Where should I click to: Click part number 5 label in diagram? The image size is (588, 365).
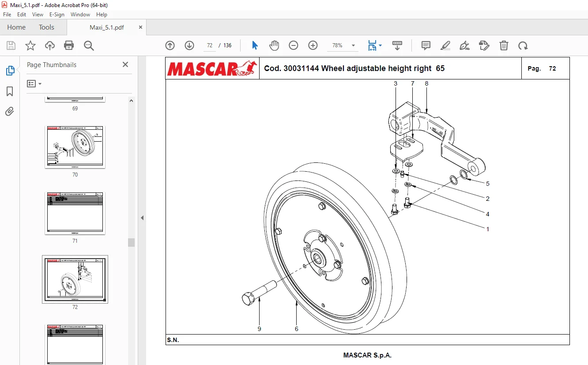[x=488, y=184]
